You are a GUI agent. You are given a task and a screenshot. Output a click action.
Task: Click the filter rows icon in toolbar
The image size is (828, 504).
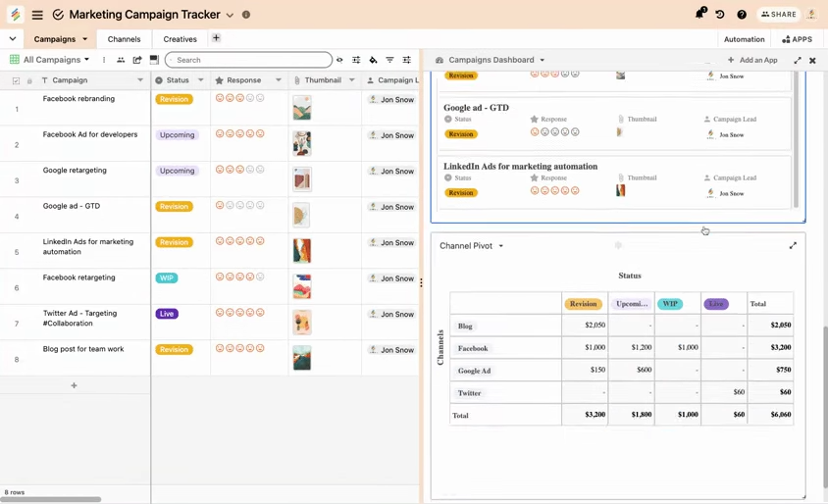coord(389,60)
